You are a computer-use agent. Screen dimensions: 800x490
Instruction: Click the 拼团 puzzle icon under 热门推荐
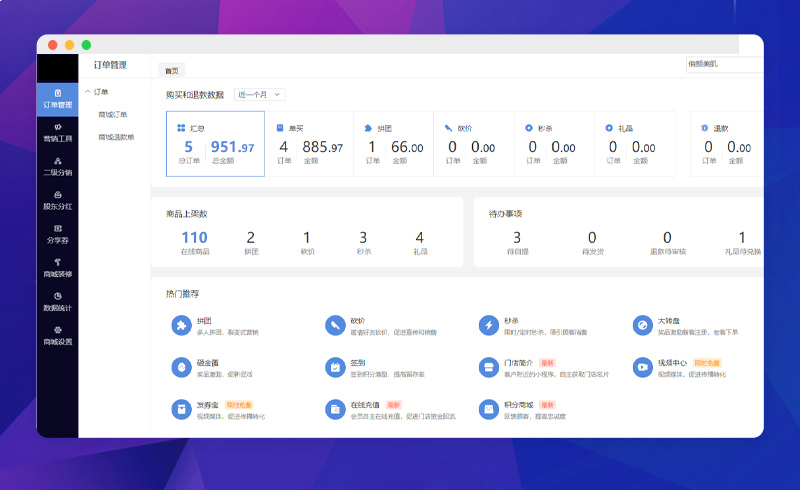tap(180, 326)
